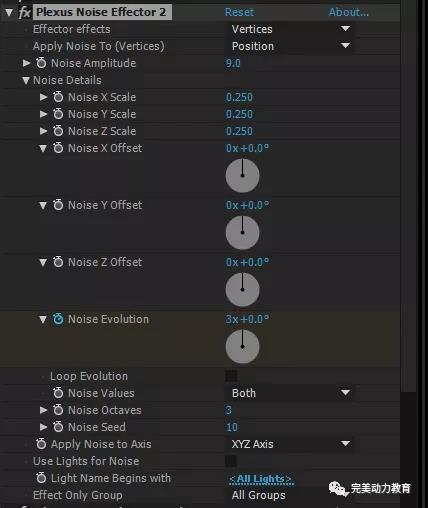Toggle the Noise Evolution keyframe stopwatch
Viewport: 428px width, 508px height.
tap(58, 319)
